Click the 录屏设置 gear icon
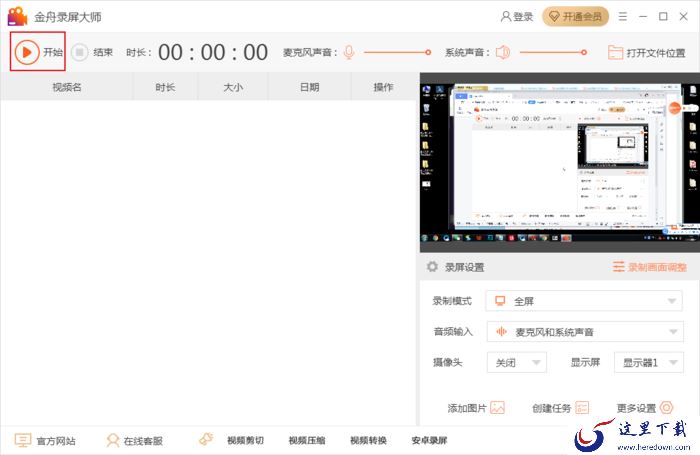Screen dimensions: 700x455 (x=432, y=267)
